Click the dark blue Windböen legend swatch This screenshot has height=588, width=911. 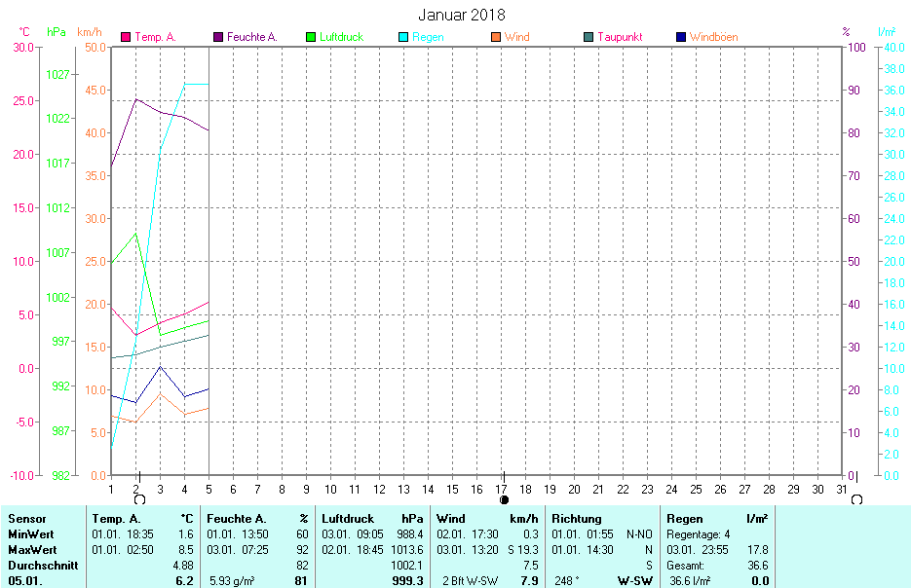pos(681,37)
